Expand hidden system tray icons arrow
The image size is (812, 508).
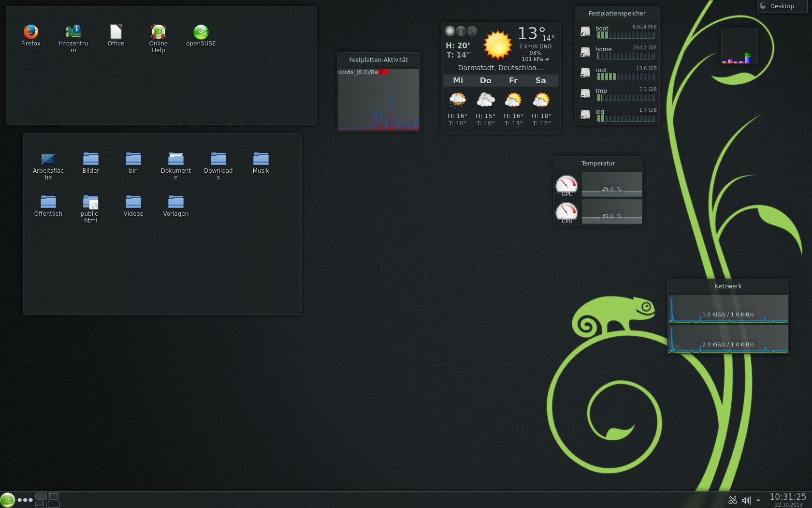758,500
